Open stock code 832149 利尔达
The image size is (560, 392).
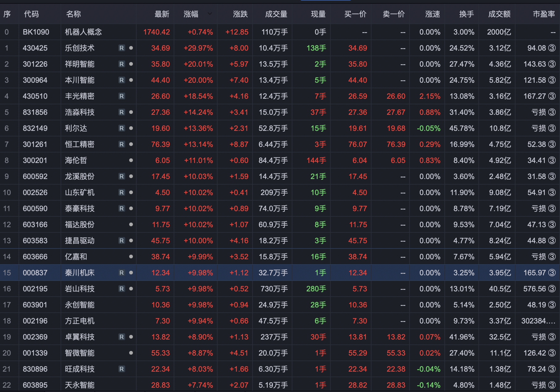(x=35, y=128)
